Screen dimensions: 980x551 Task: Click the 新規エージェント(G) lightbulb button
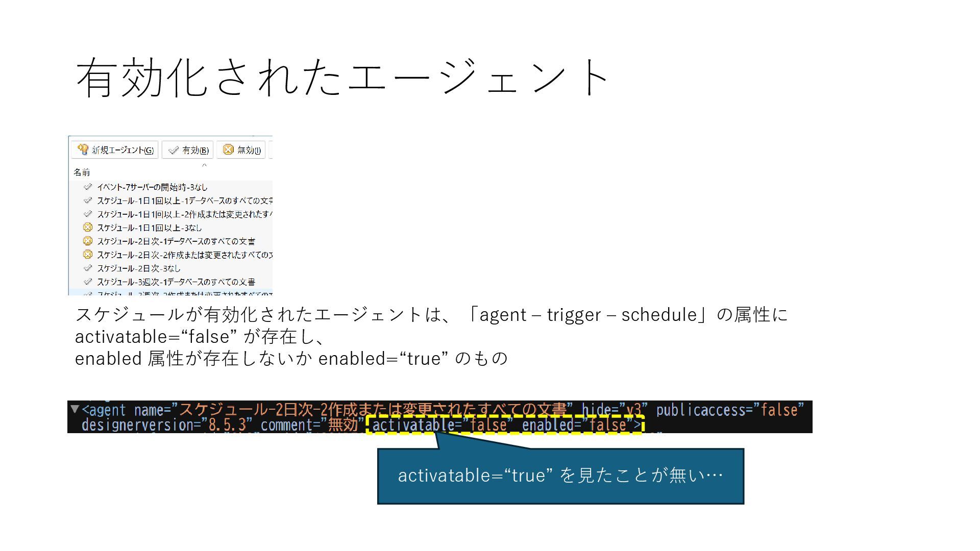(x=115, y=150)
